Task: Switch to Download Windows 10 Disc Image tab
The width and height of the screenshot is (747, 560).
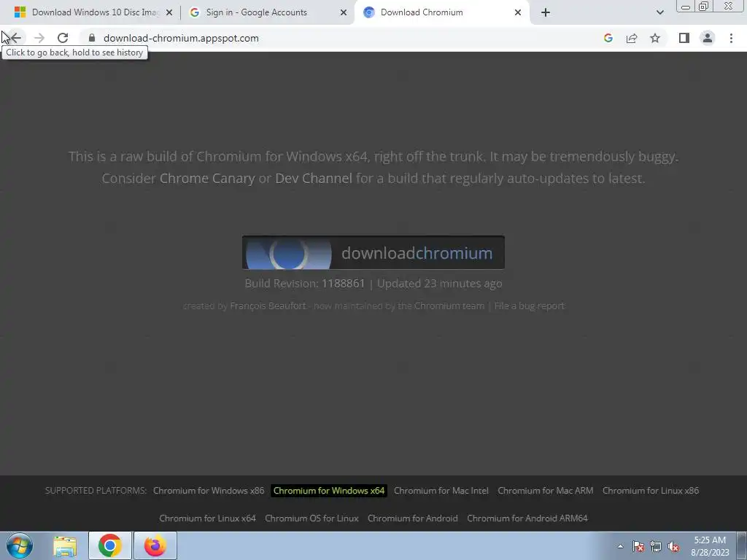Action: [94, 12]
